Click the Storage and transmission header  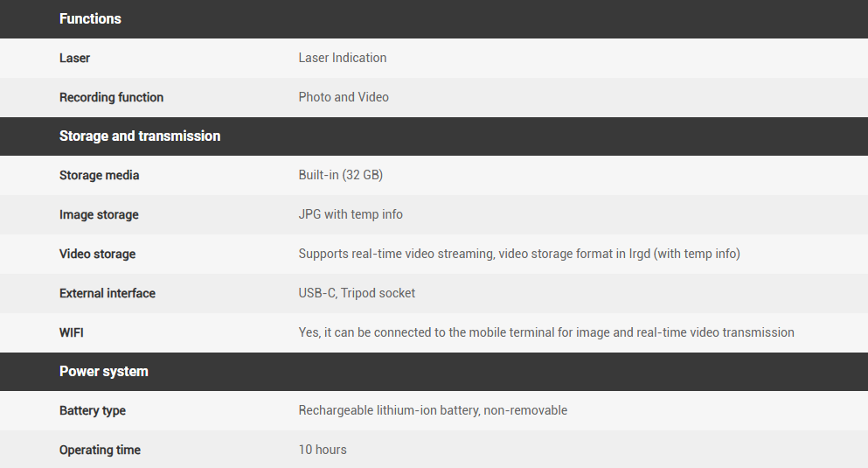tap(140, 136)
